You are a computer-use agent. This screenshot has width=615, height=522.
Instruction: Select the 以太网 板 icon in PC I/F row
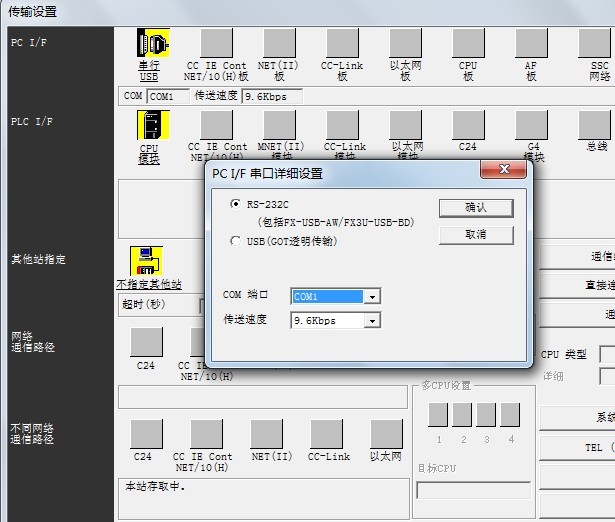pos(405,44)
